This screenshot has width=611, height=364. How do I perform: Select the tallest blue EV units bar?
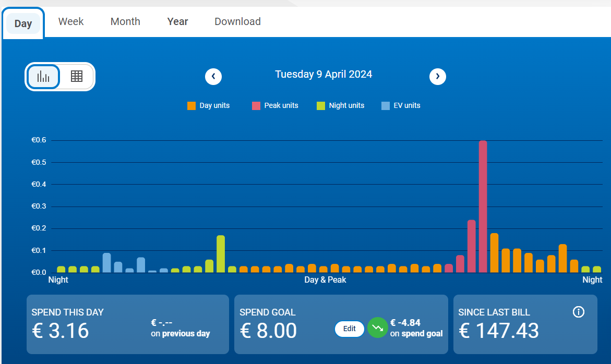point(106,263)
